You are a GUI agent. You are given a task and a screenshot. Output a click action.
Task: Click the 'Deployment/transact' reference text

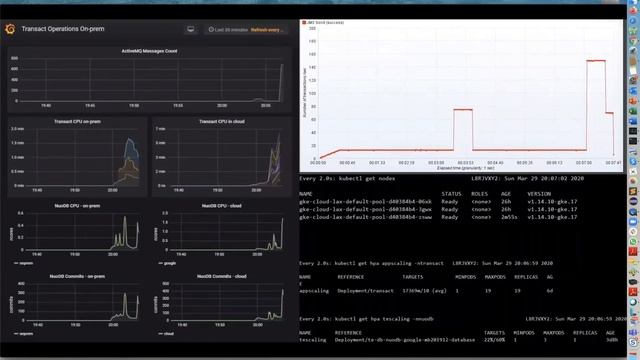point(365,291)
